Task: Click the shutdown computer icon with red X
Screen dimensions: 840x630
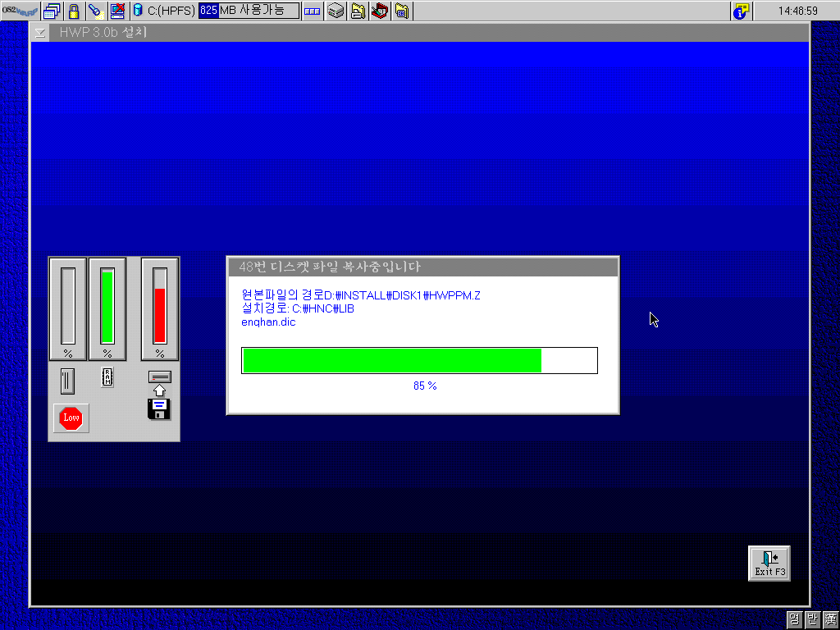Action: (x=117, y=11)
